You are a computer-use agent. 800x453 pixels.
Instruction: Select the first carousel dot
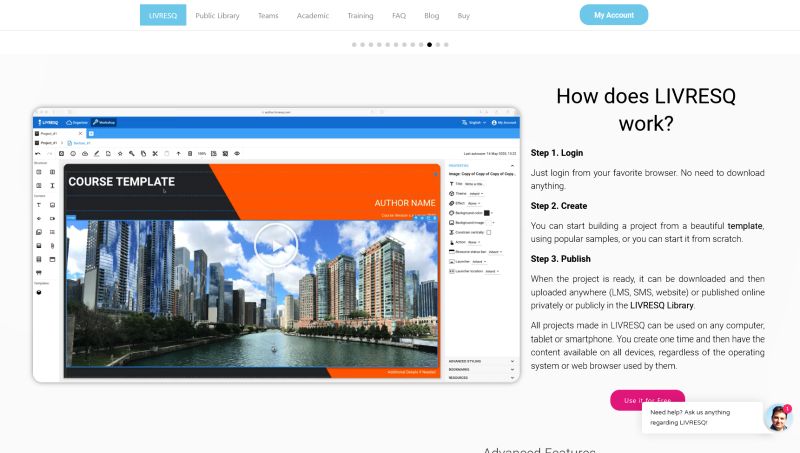(x=354, y=45)
